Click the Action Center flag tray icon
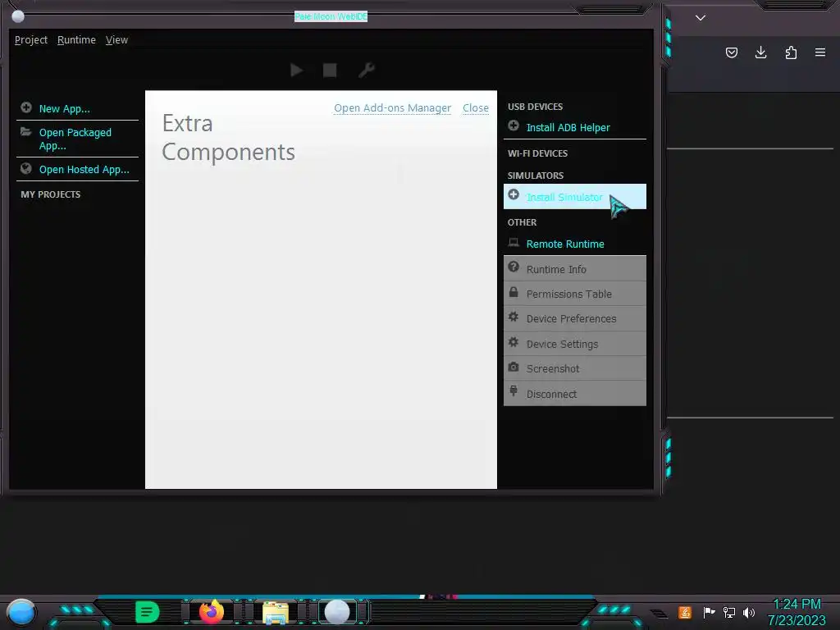 [x=710, y=612]
